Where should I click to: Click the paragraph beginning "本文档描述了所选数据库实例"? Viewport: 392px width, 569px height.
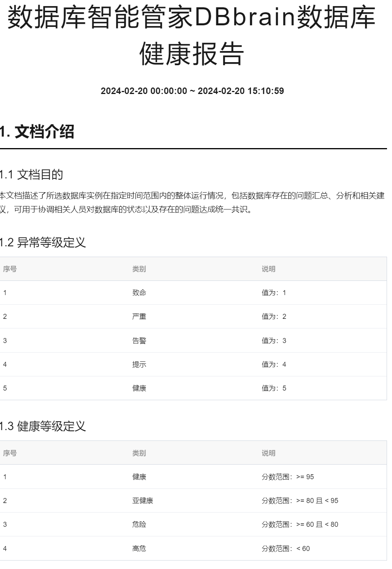(x=192, y=203)
